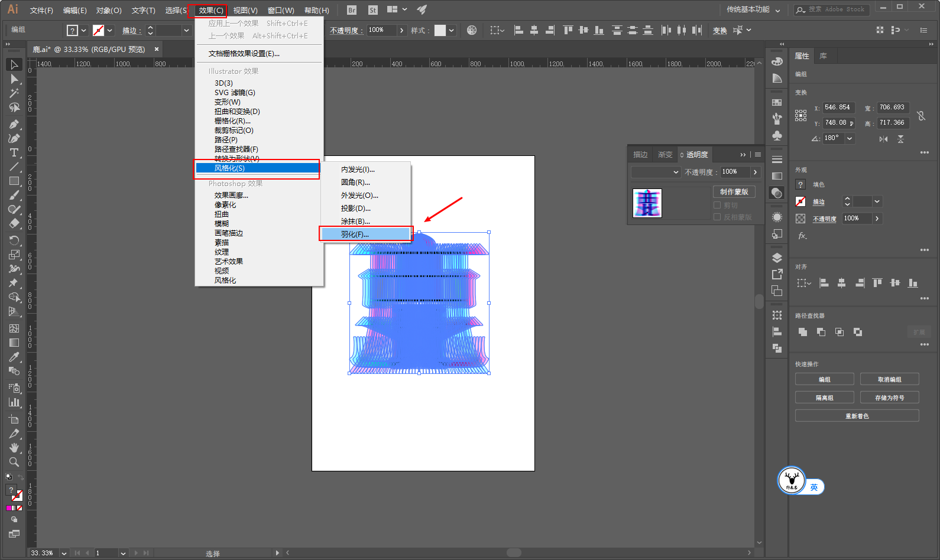Screen dimensions: 940x560
Task: Select the Pen tool
Action: pos(14,124)
